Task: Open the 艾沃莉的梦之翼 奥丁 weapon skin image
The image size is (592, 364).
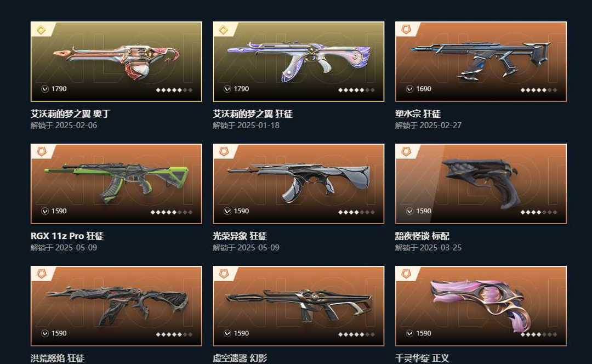Action: coord(116,61)
